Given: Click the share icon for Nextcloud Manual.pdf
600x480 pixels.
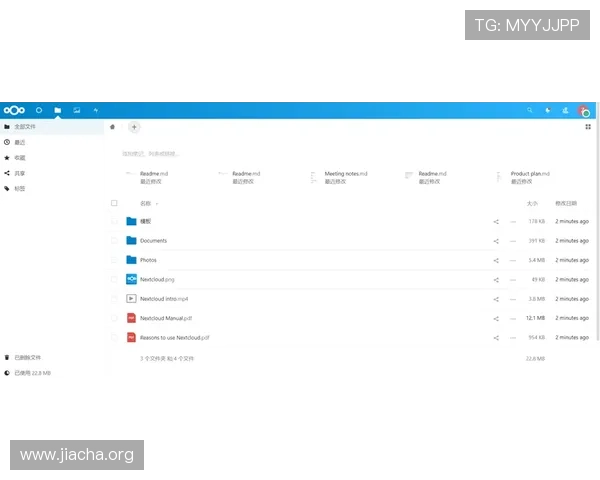Looking at the screenshot, I should (x=496, y=318).
